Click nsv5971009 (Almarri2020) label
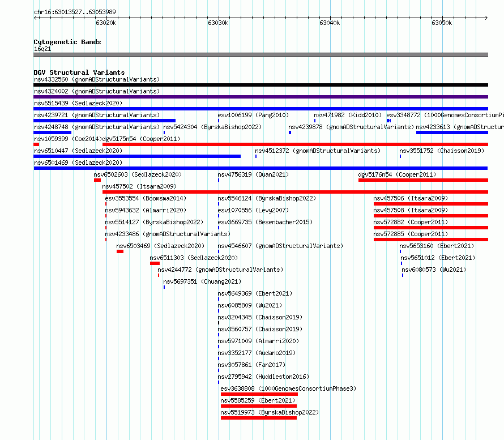The width and height of the screenshot is (504, 440). pyautogui.click(x=258, y=341)
